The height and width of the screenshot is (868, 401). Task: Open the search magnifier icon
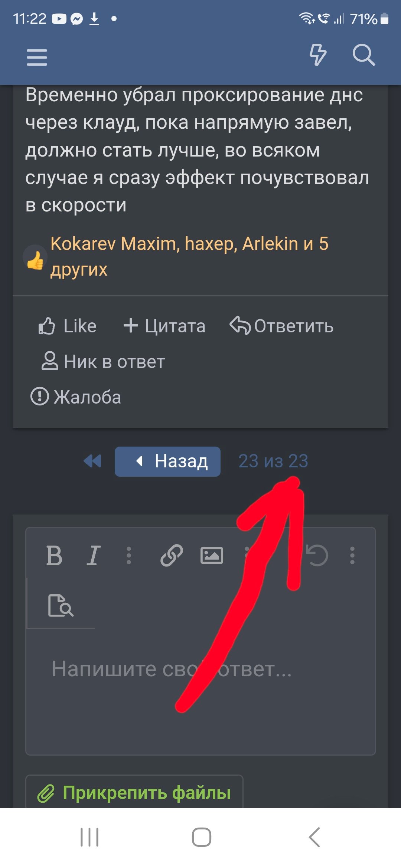(x=363, y=55)
